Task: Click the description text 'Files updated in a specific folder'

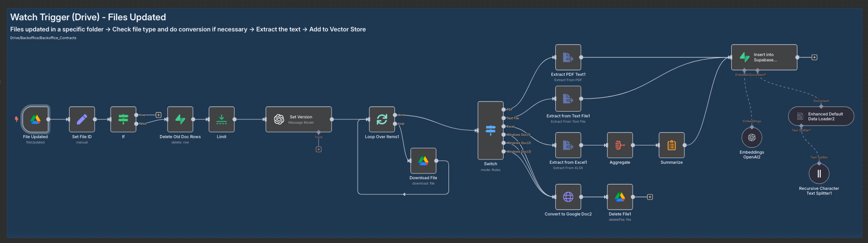Action: [x=57, y=29]
